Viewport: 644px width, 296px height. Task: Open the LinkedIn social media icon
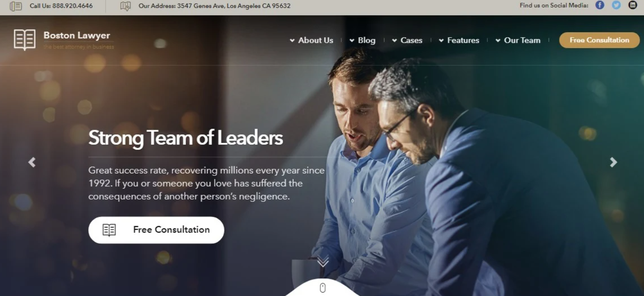633,5
